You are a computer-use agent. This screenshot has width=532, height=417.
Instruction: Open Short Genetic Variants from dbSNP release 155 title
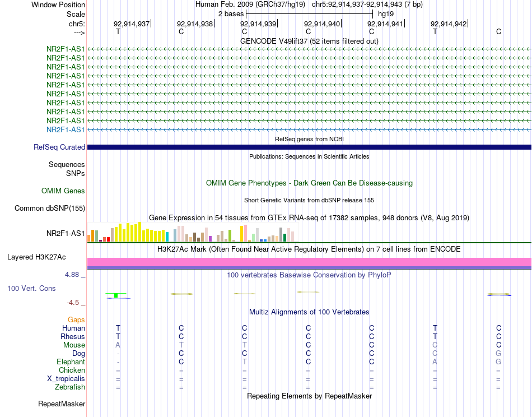pos(309,200)
